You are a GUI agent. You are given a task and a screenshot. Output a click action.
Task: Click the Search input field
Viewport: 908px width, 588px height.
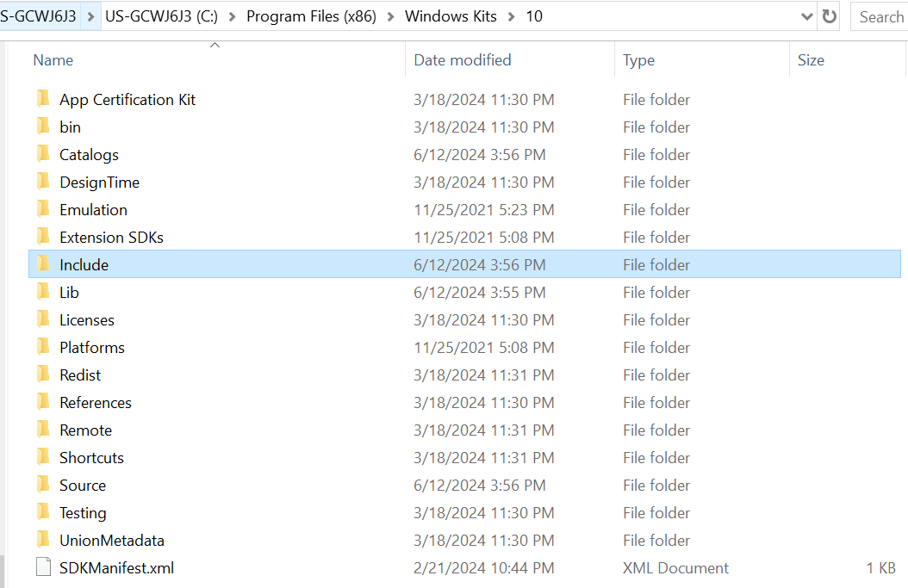(880, 15)
